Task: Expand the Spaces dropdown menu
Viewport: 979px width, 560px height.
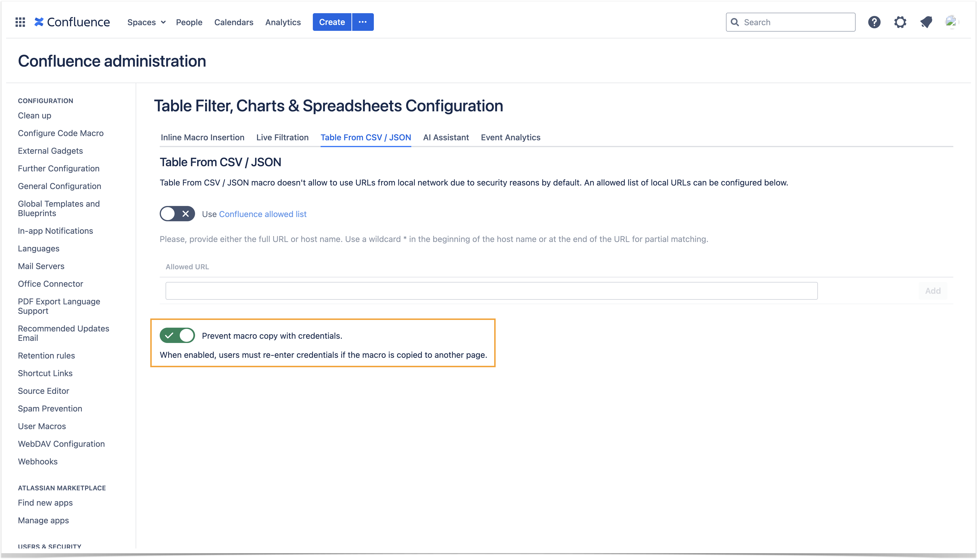Action: tap(146, 22)
